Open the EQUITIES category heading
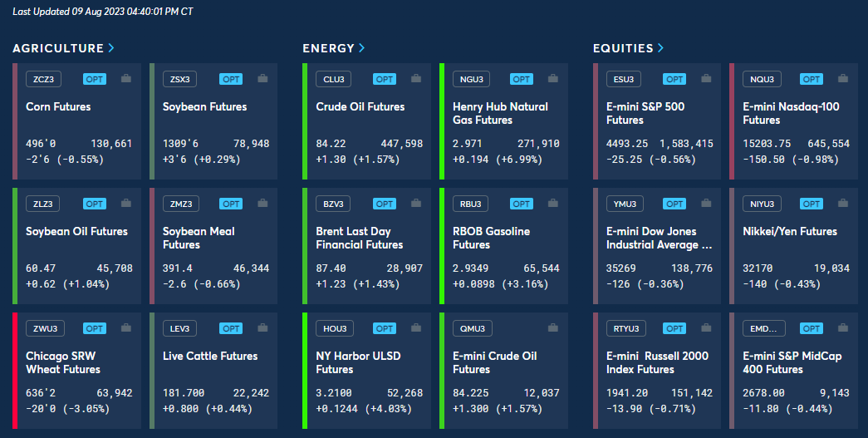The image size is (868, 438). coord(623,48)
